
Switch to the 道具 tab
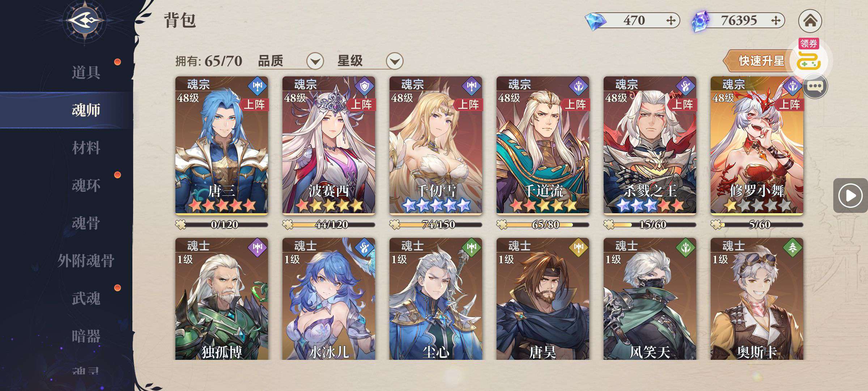click(86, 72)
